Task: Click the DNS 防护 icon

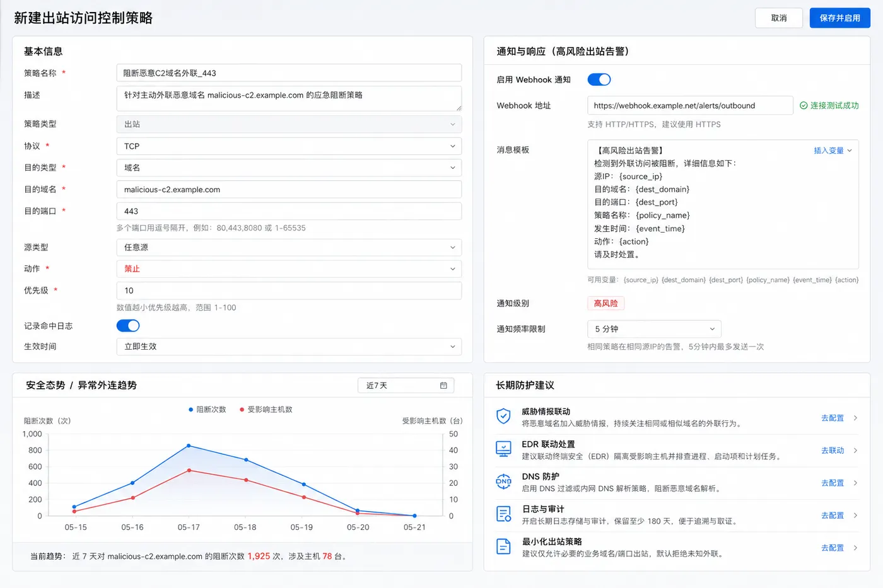Action: coord(503,481)
